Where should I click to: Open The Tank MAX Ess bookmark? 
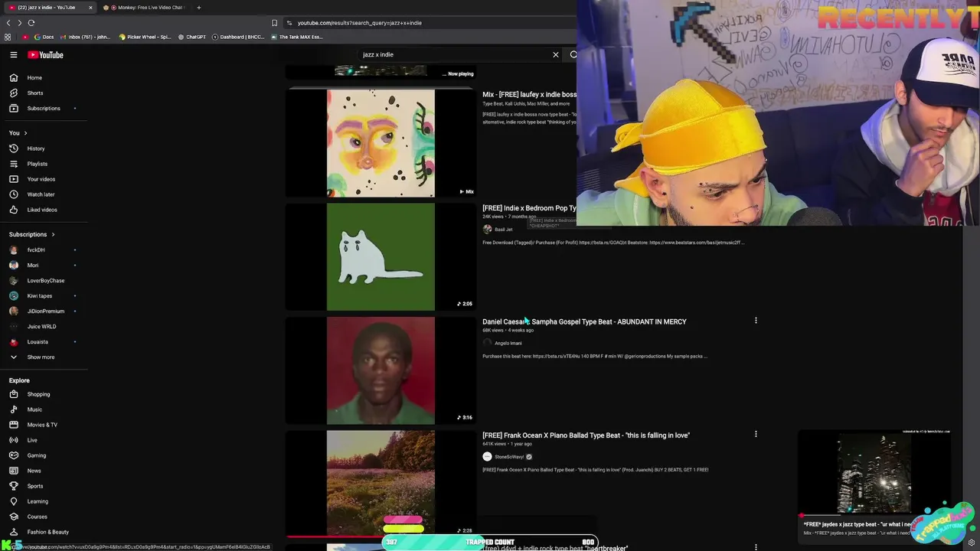[297, 37]
